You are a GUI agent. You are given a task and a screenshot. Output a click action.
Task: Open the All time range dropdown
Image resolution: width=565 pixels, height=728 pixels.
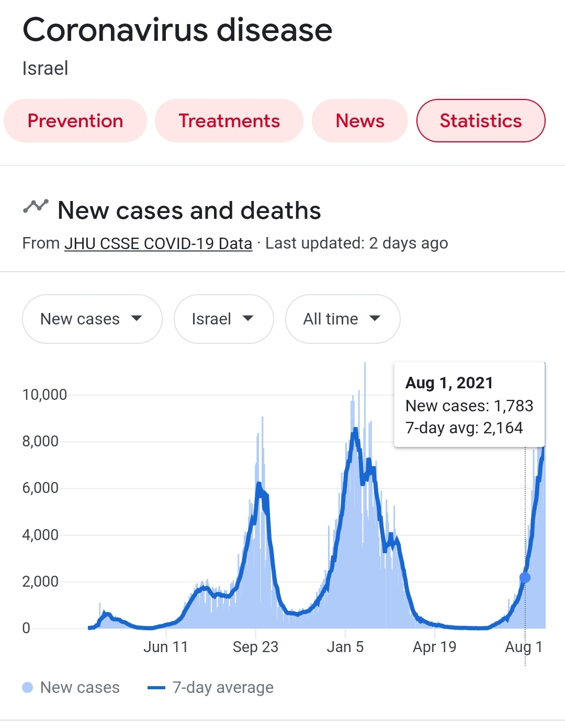pos(343,319)
